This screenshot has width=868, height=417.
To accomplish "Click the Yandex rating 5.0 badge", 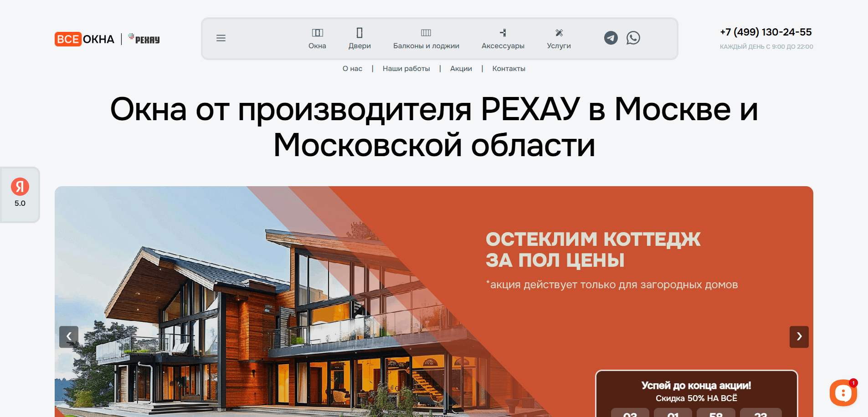I will (20, 194).
